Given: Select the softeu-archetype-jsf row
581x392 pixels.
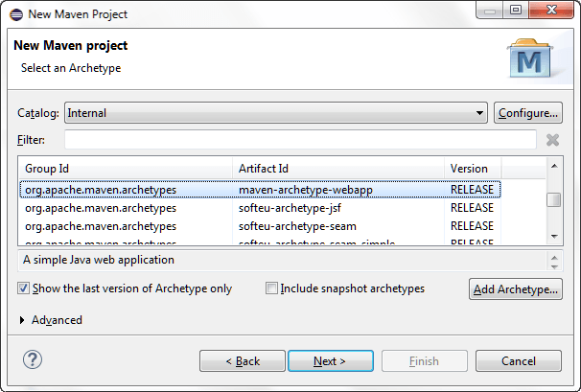Looking at the screenshot, I should [x=260, y=208].
